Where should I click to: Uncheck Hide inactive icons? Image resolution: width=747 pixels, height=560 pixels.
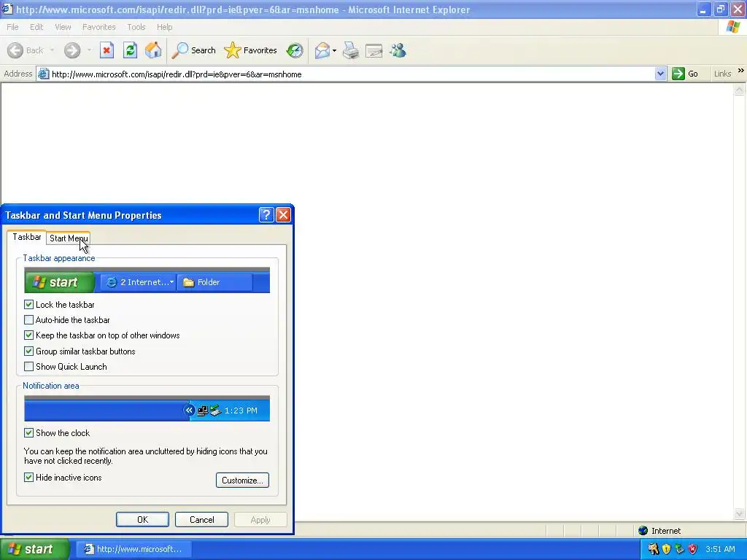point(28,477)
